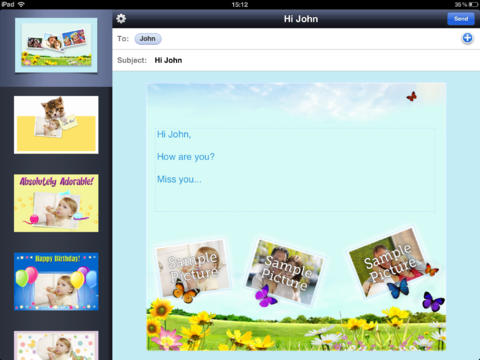
Task: Click the message text 'Hi John,'
Action: tap(174, 134)
